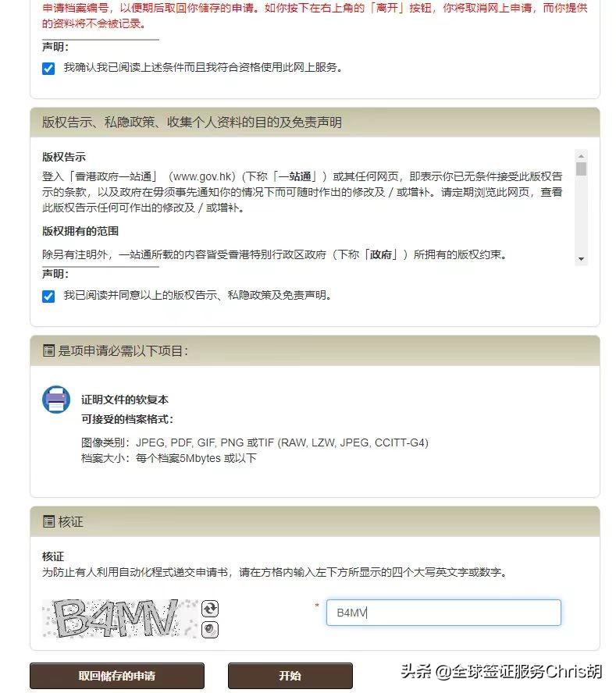Click the copyright notice scrollbar thumb

(x=581, y=169)
